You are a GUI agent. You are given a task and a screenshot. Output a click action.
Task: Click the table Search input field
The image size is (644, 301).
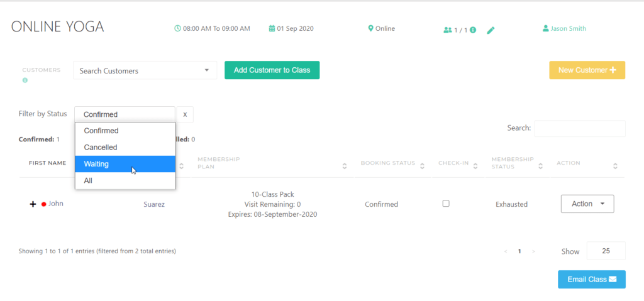point(579,128)
